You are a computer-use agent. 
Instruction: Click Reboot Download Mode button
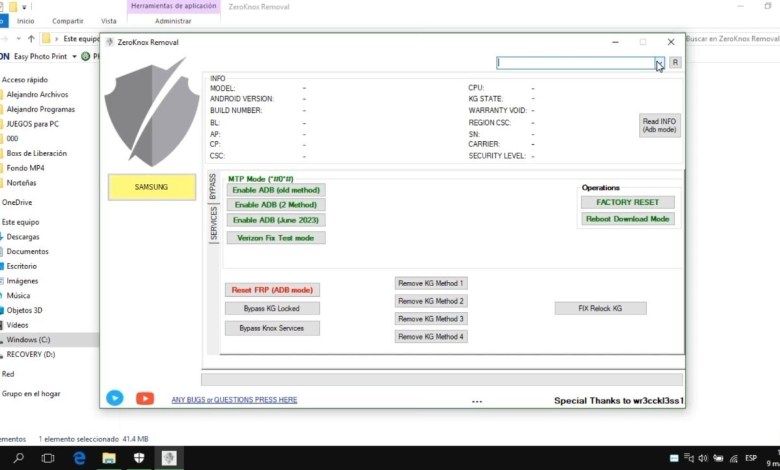point(628,219)
